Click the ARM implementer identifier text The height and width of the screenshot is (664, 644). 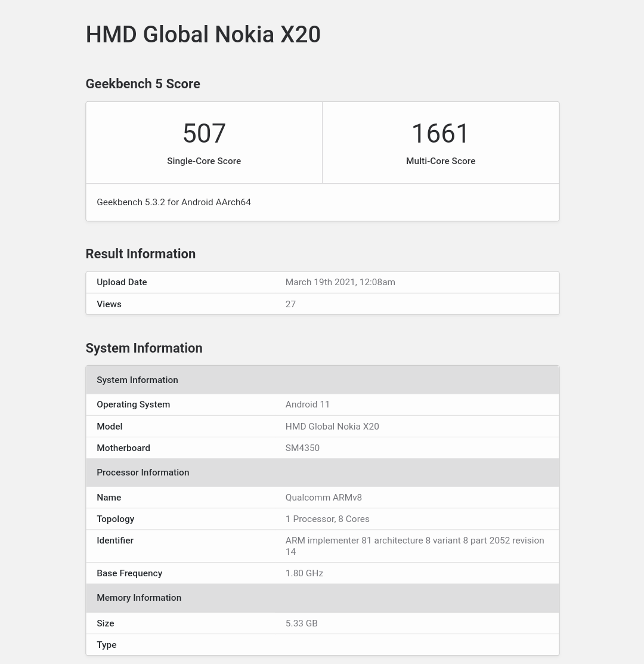[414, 541]
